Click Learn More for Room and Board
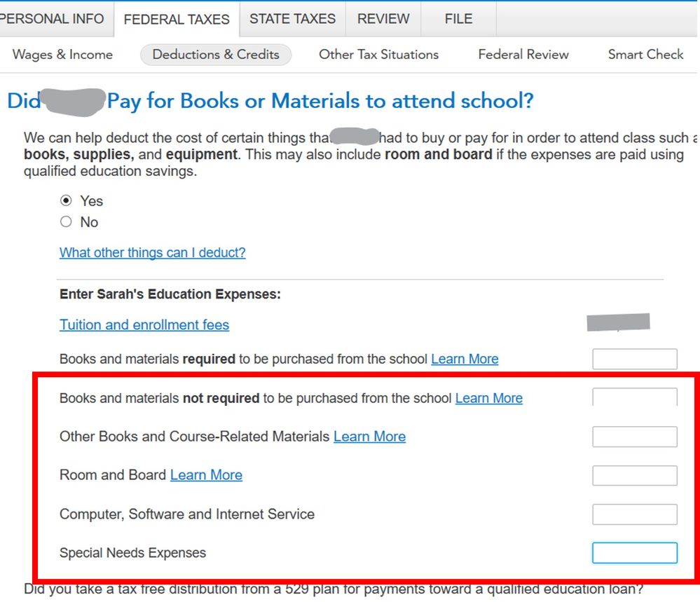Viewport: 700px width, 602px height. point(206,475)
